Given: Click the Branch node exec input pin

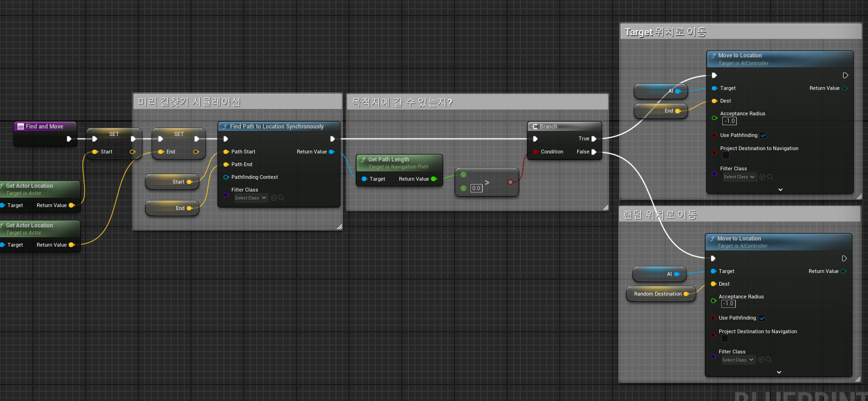Looking at the screenshot, I should coord(535,139).
